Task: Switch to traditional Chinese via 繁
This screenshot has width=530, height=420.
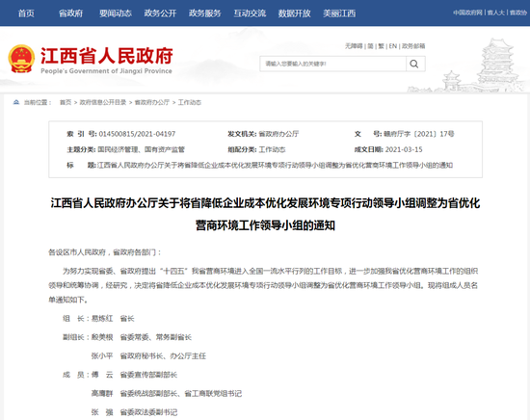Action: point(382,46)
